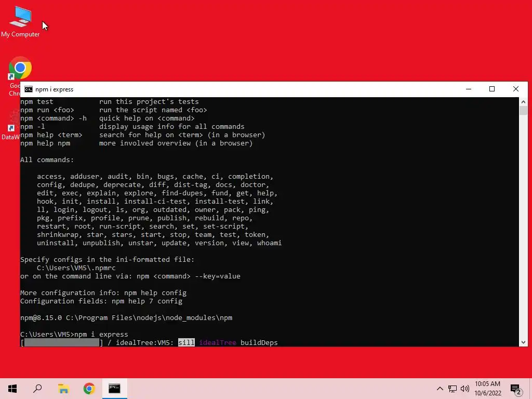The image size is (532, 399).
Task: Click the 'npm help npm' line
Action: point(137,143)
